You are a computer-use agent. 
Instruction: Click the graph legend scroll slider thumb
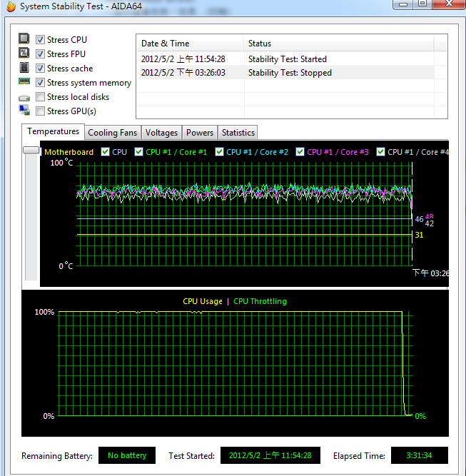(x=31, y=150)
